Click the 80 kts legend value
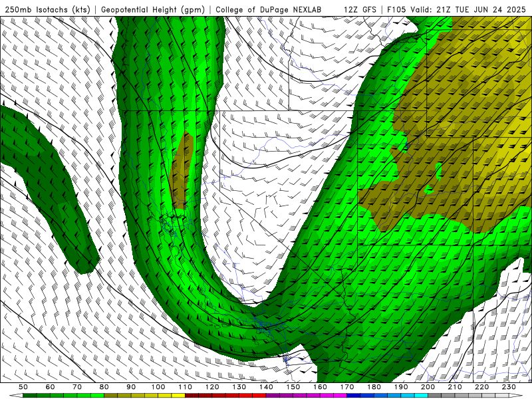Screen dimensions: 532x399 coord(104,387)
